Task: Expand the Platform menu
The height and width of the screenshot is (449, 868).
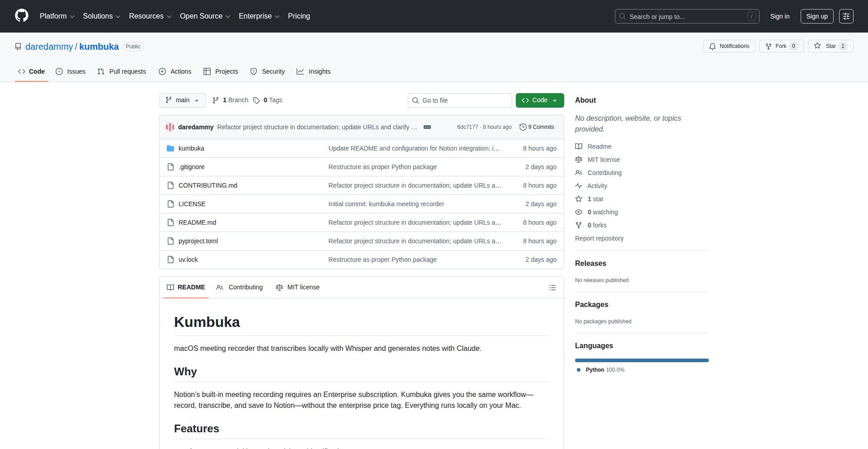Action: click(57, 16)
